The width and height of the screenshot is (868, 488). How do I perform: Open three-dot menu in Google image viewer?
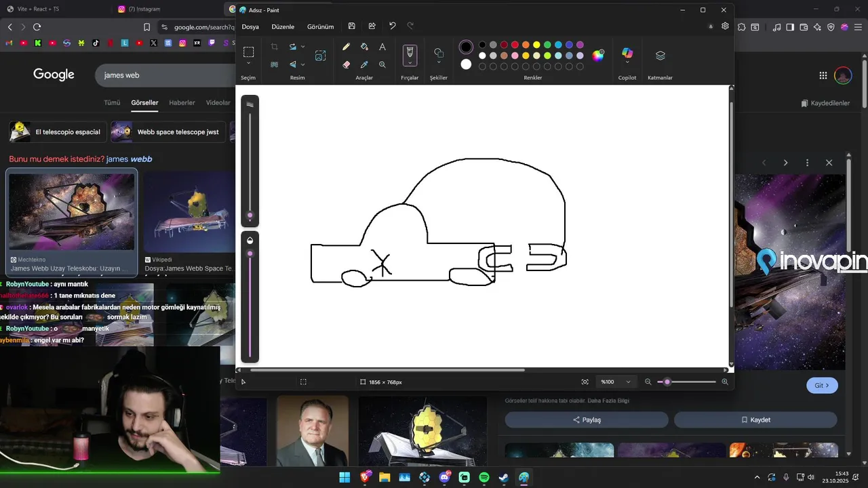tap(807, 163)
